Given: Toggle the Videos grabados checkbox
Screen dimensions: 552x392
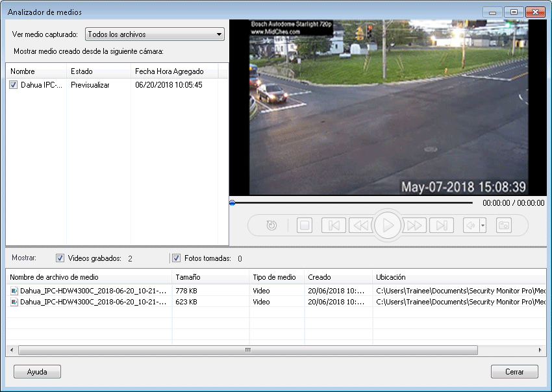Looking at the screenshot, I should tap(60, 258).
